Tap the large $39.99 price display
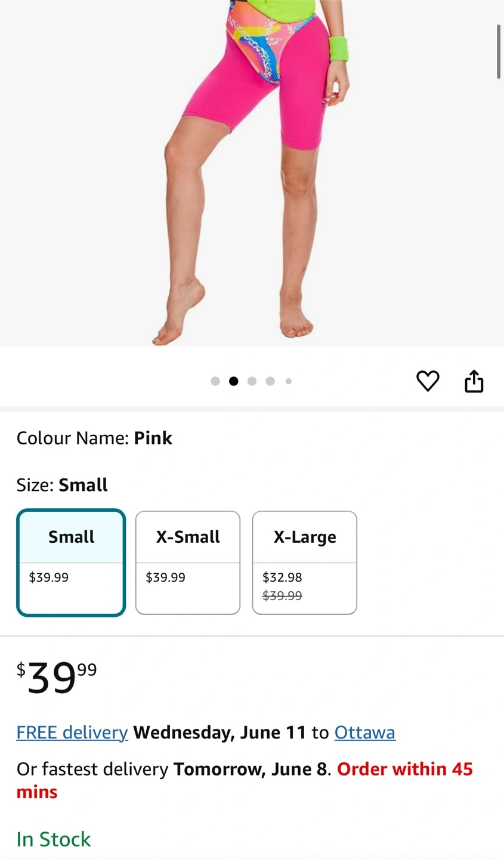 tap(57, 678)
